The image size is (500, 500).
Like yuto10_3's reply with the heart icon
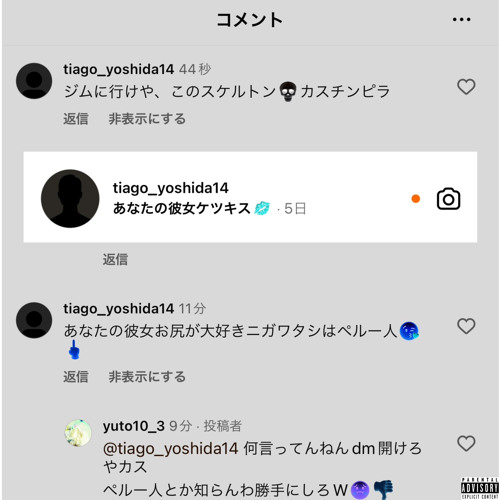click(x=466, y=443)
